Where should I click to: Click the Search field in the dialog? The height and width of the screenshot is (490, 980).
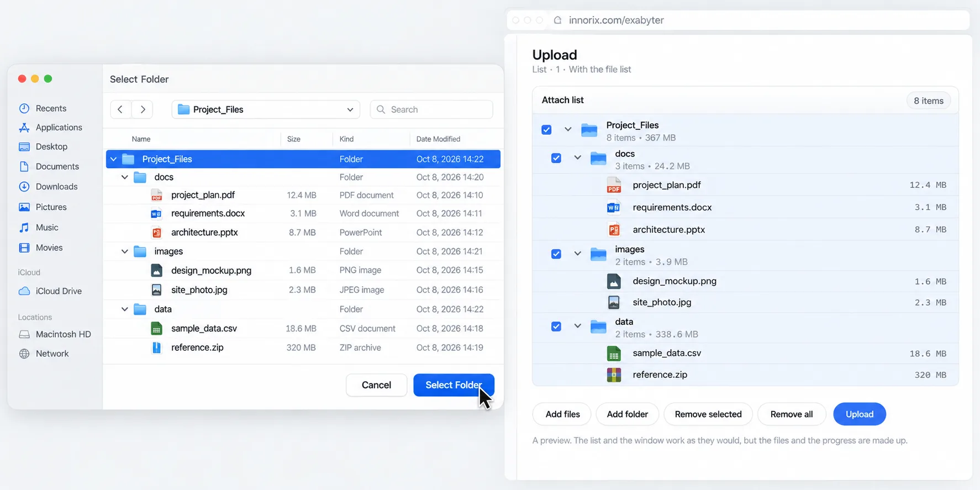tap(431, 109)
